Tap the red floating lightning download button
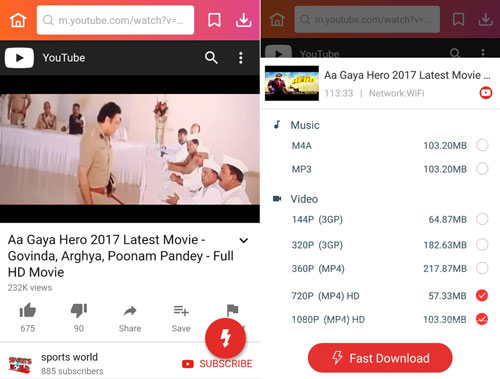 226,338
